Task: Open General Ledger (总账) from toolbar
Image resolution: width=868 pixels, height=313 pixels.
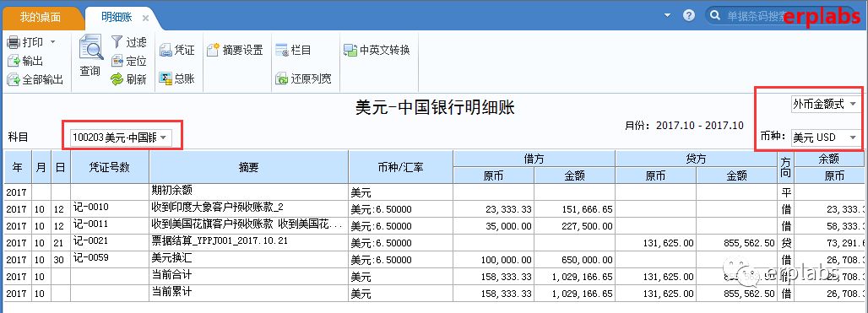Action: point(177,78)
